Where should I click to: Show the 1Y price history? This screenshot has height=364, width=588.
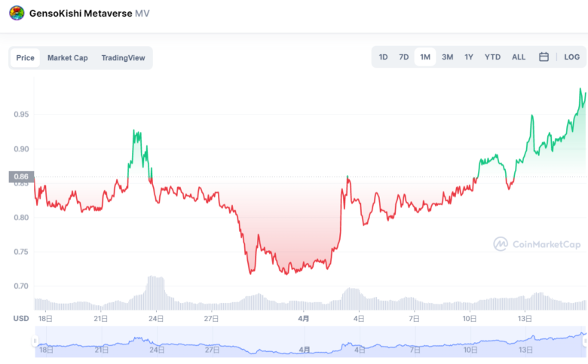469,57
